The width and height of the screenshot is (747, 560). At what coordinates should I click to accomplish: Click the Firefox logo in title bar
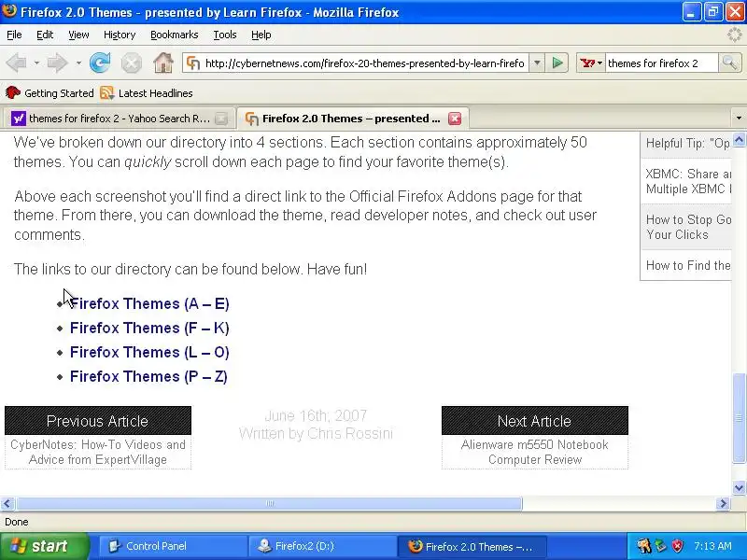pyautogui.click(x=9, y=11)
